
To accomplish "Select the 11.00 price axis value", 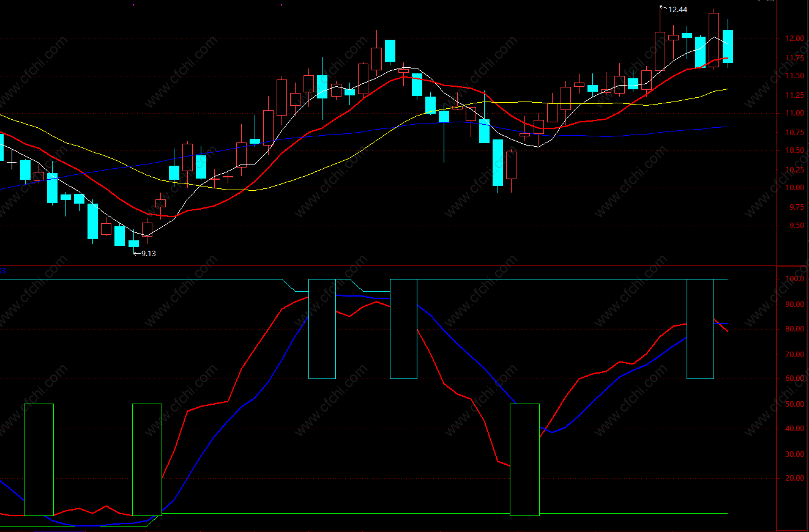I will pos(794,114).
